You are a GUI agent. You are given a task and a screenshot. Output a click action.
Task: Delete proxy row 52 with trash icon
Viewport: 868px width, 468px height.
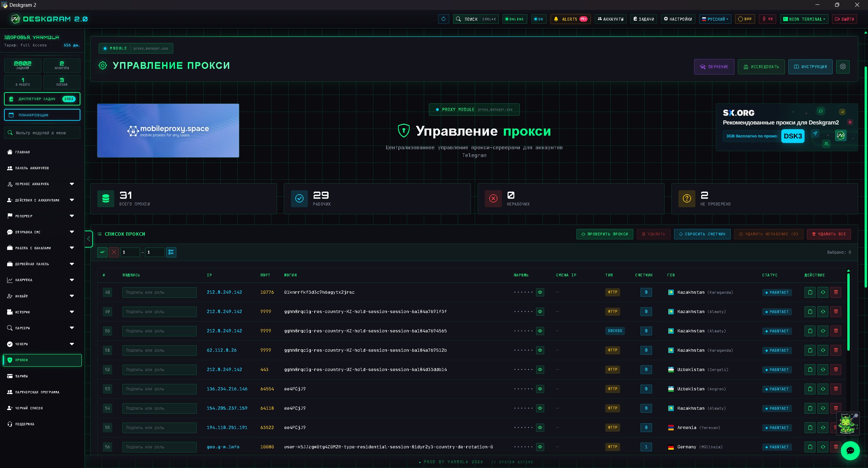836,369
